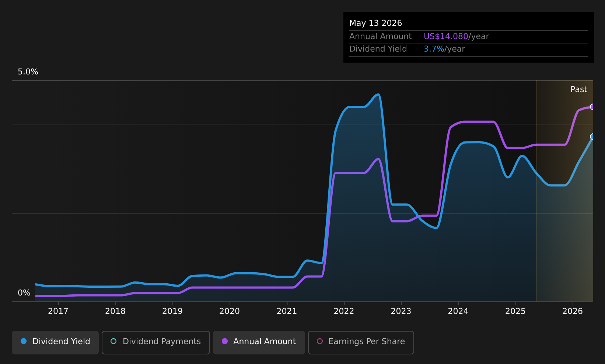Screen dimensions: 605x364
Task: Click the 2020 x-axis label
Action: [x=230, y=311]
